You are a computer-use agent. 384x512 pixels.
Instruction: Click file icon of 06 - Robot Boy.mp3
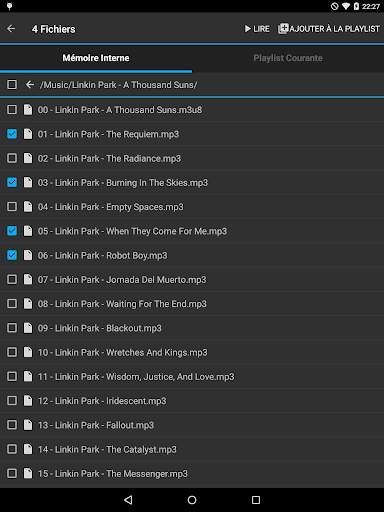point(28,255)
